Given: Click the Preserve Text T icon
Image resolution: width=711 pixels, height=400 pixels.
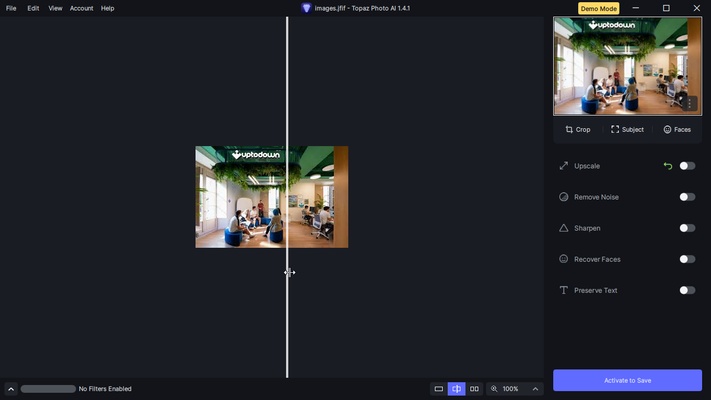Looking at the screenshot, I should [564, 290].
